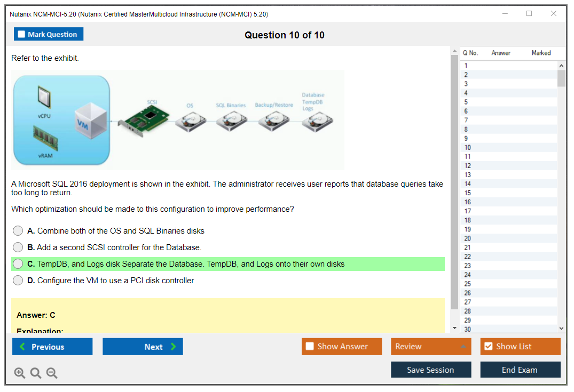Choose option B second SCSI controller
The height and width of the screenshot is (392, 574).
[x=18, y=247]
